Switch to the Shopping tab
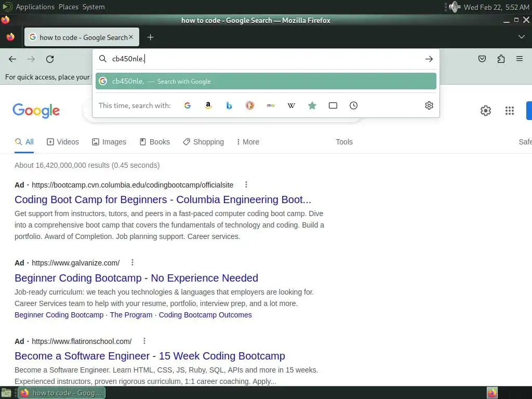The width and height of the screenshot is (532, 399). [x=203, y=142]
